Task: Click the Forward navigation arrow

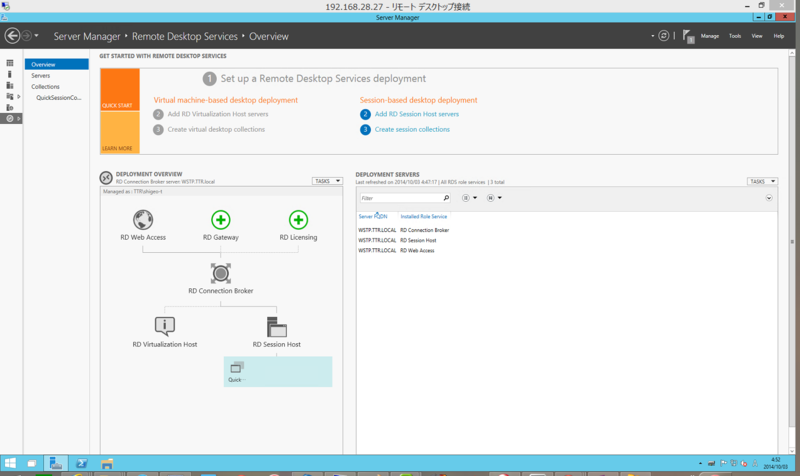Action: coord(27,36)
